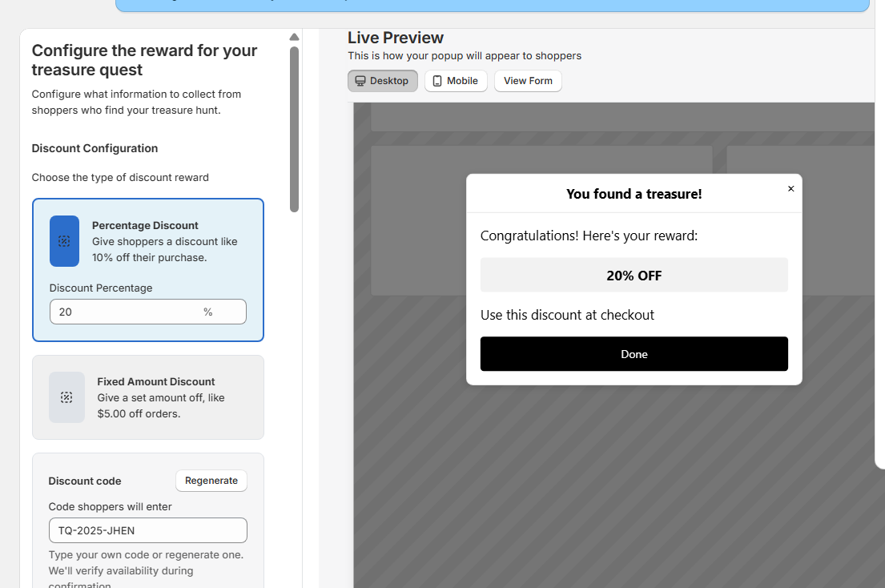Switch preview to Desktop view
The height and width of the screenshot is (588, 885).
click(382, 80)
